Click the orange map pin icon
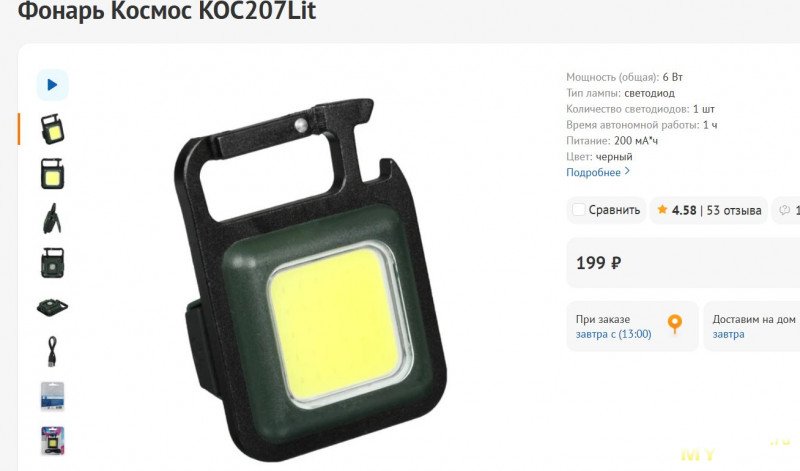 [674, 324]
